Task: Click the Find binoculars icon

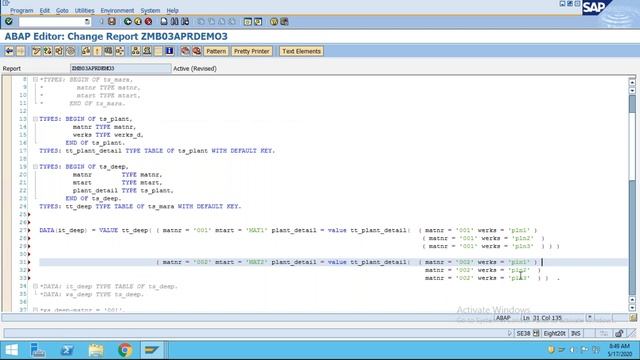Action: coord(174,21)
